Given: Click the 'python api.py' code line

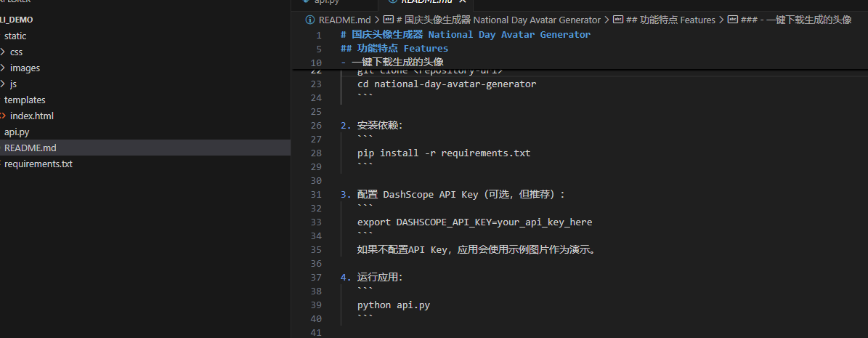Looking at the screenshot, I should pyautogui.click(x=394, y=305).
